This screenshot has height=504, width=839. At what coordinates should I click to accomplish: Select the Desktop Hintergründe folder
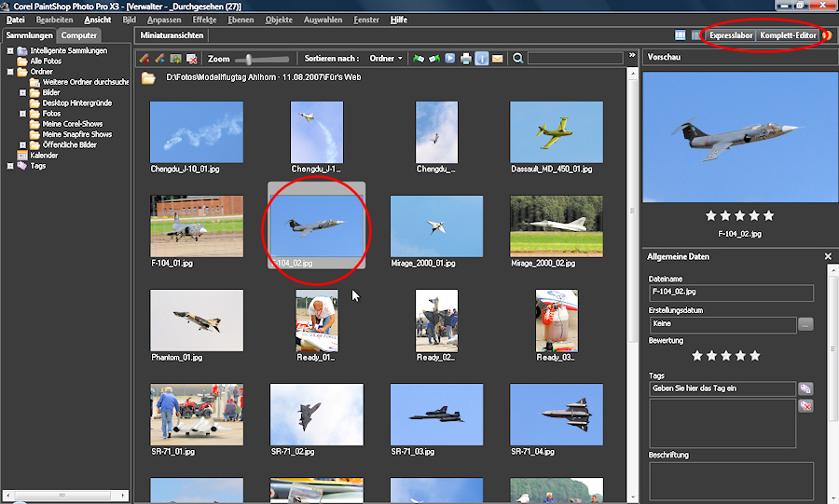click(x=77, y=102)
